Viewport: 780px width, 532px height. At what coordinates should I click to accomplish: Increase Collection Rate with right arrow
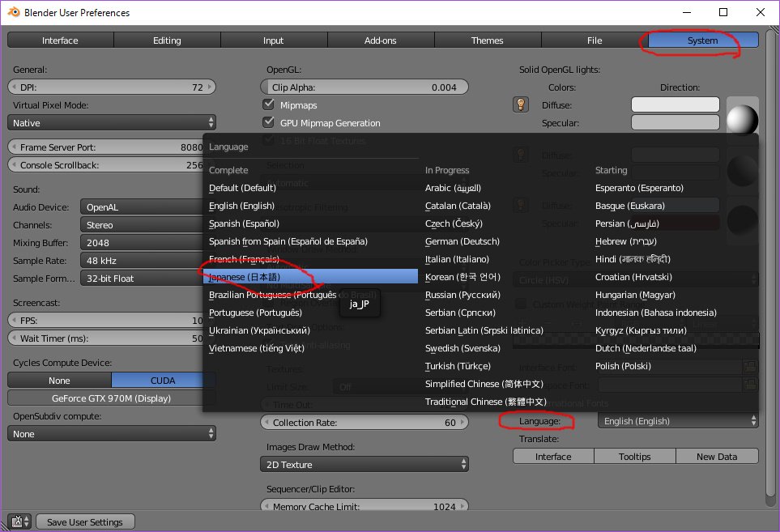pos(462,423)
